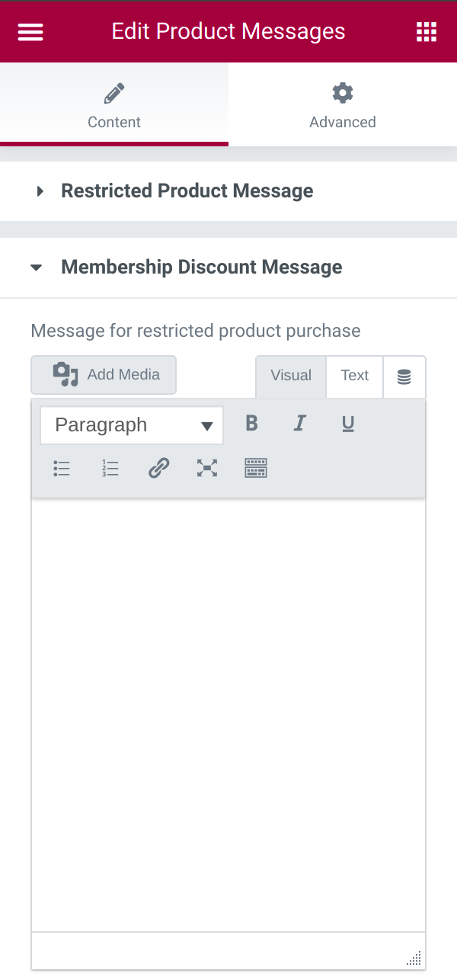
Task: Switch to the Advanced tab
Action: [x=343, y=104]
